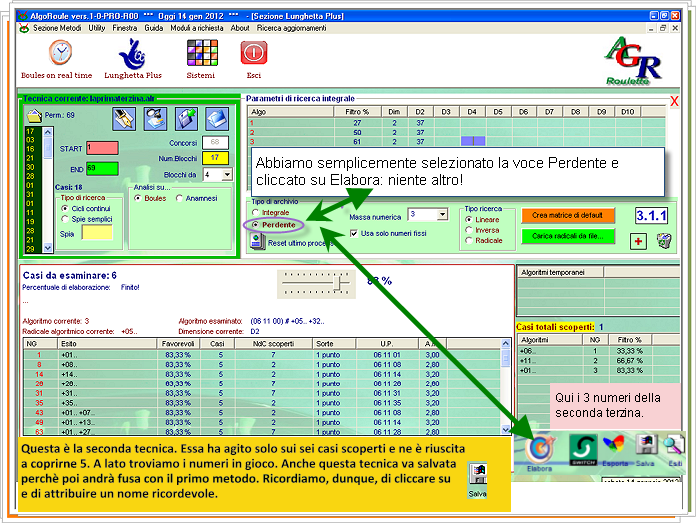Click the green SWITCH icon
Viewport: 696px width, 523px height.
[583, 449]
